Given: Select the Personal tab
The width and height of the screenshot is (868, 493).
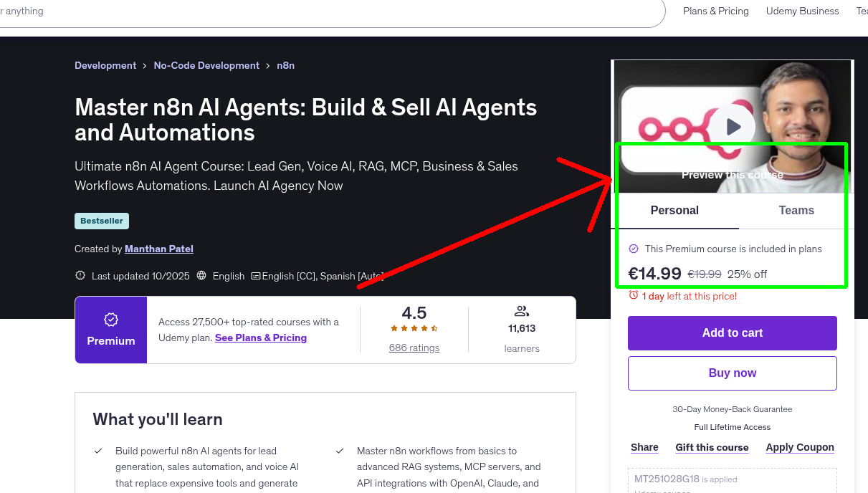Looking at the screenshot, I should tap(674, 210).
